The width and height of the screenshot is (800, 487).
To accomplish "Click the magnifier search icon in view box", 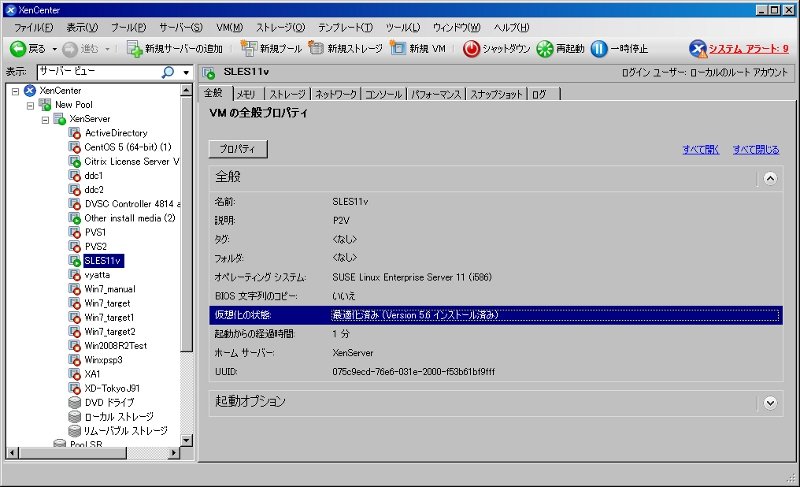I will pyautogui.click(x=168, y=72).
